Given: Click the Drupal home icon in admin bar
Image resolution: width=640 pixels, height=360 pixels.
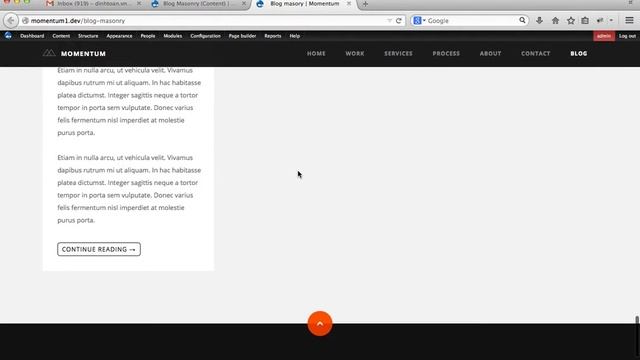Looking at the screenshot, I should [8, 36].
